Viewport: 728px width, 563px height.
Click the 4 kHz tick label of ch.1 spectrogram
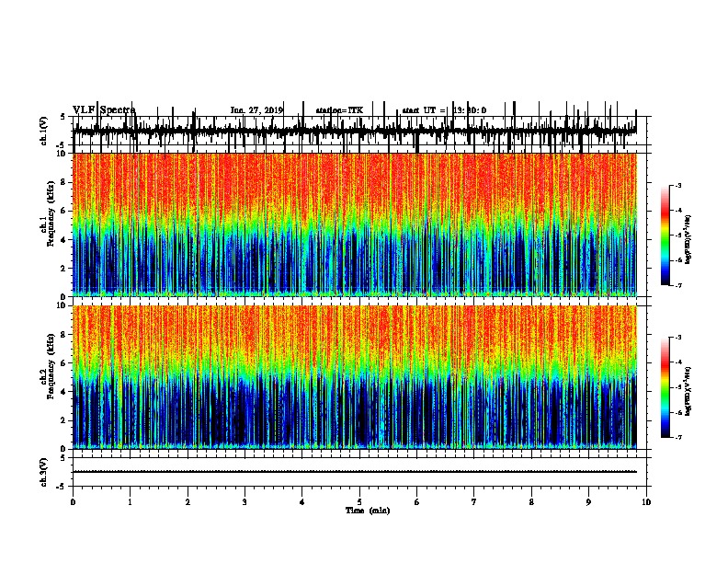point(63,240)
